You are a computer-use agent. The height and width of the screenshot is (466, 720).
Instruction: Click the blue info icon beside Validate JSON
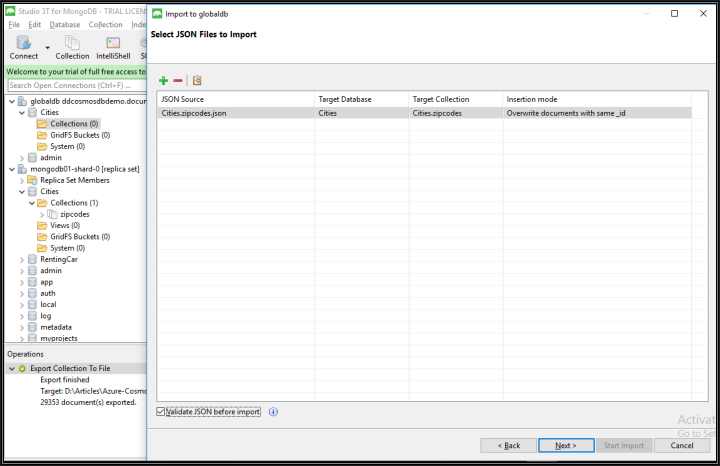(x=273, y=412)
